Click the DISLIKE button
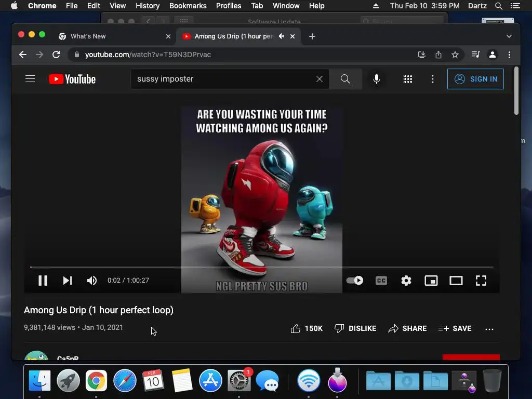Screen dimensions: 532x399 point(355,328)
